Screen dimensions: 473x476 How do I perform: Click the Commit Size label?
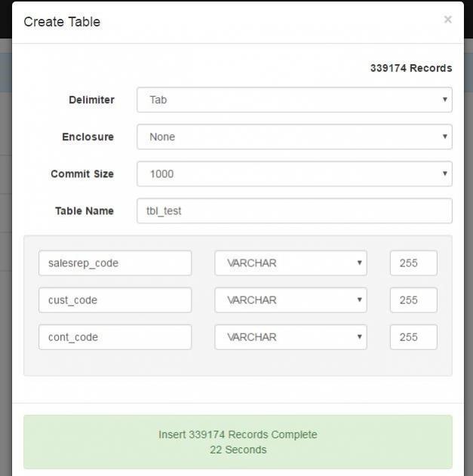click(x=82, y=174)
